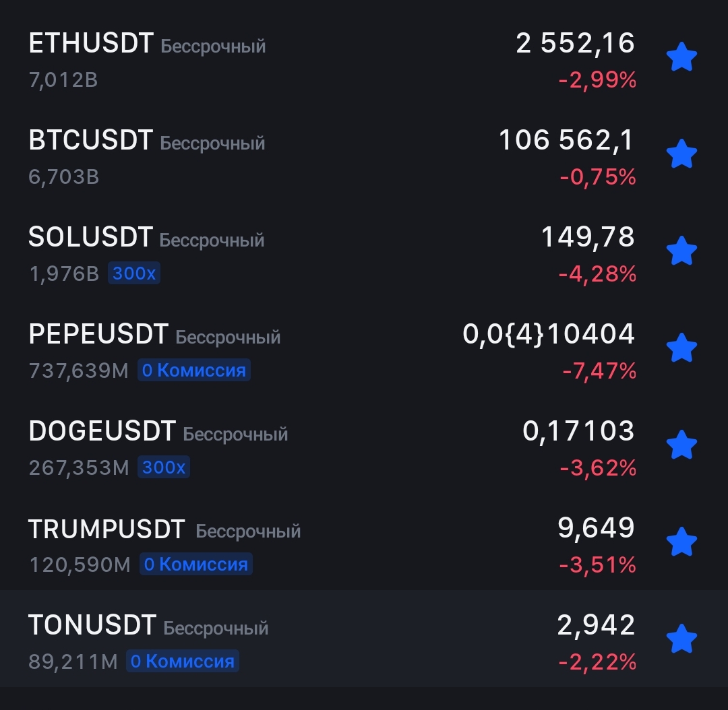Tap the 0 Комиссия badge under PEPEUSDT
Viewport: 728px width, 710px height.
pos(194,370)
